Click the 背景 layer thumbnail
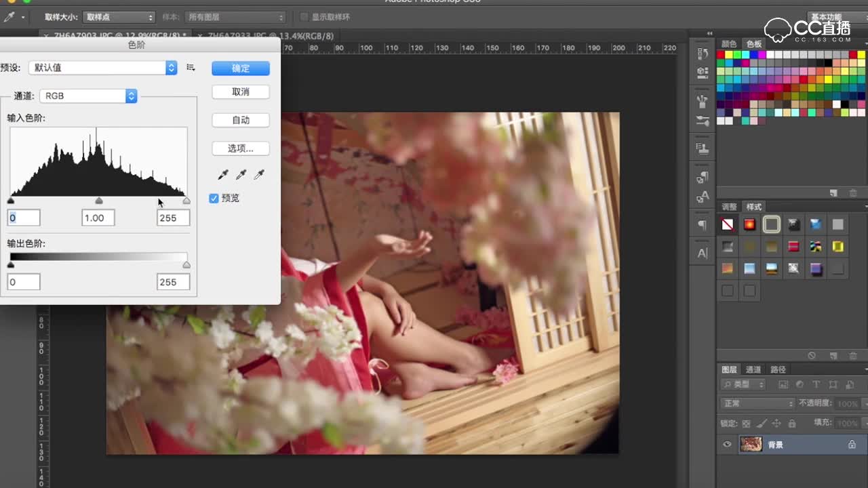The height and width of the screenshot is (488, 868). (x=751, y=445)
